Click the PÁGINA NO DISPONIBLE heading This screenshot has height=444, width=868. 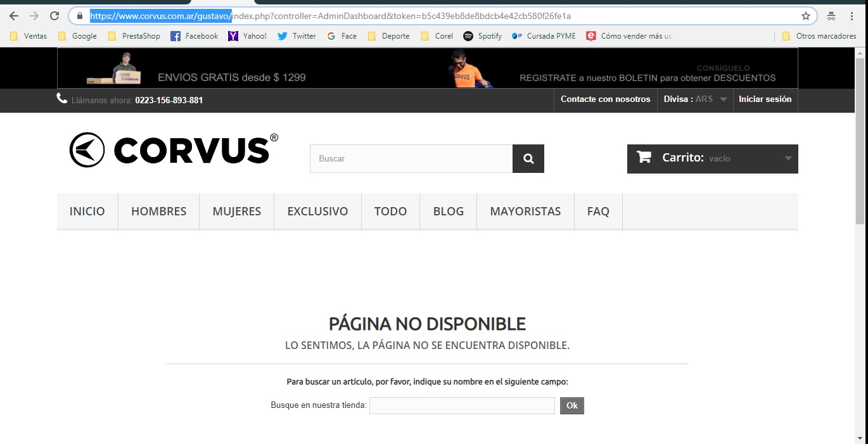point(427,324)
